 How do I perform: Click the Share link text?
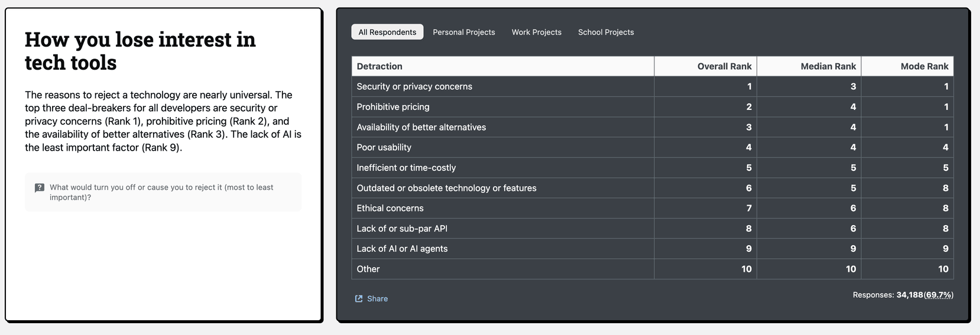(x=377, y=299)
